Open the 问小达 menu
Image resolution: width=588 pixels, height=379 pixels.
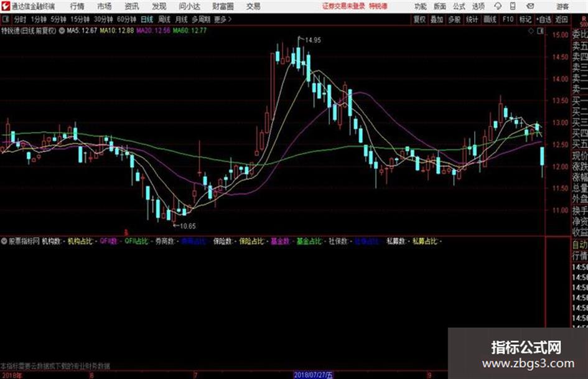189,6
